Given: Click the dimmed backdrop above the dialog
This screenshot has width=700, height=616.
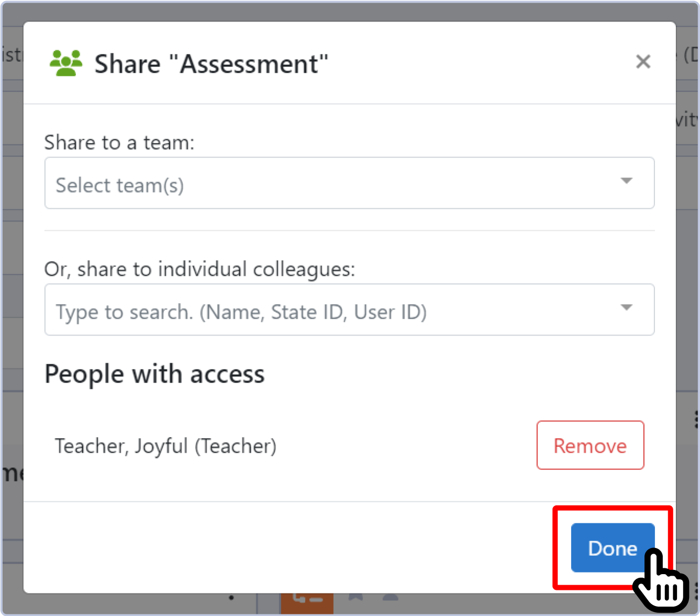Looking at the screenshot, I should point(350,10).
